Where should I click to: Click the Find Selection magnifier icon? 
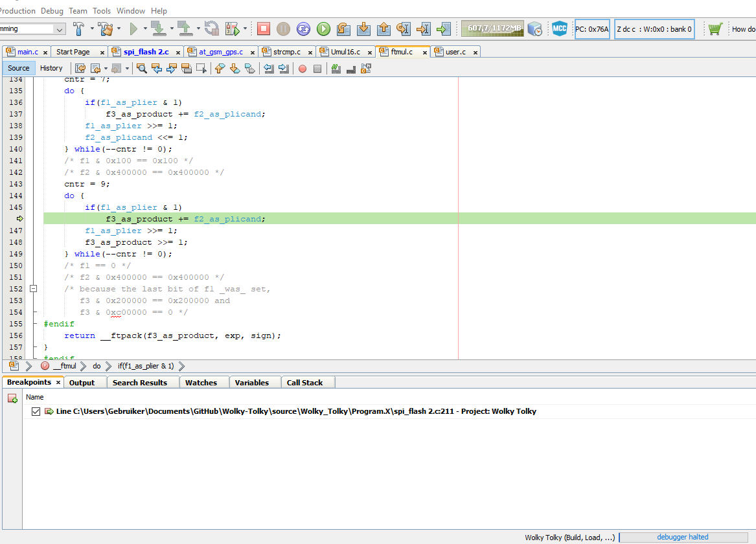pyautogui.click(x=142, y=69)
